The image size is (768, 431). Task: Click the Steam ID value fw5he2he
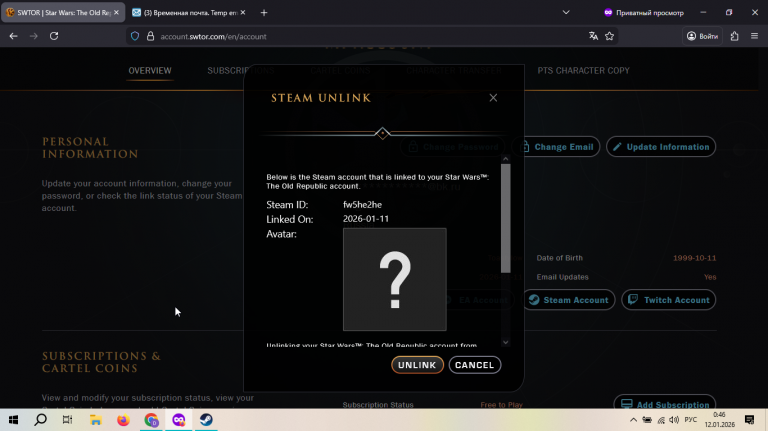coord(362,205)
